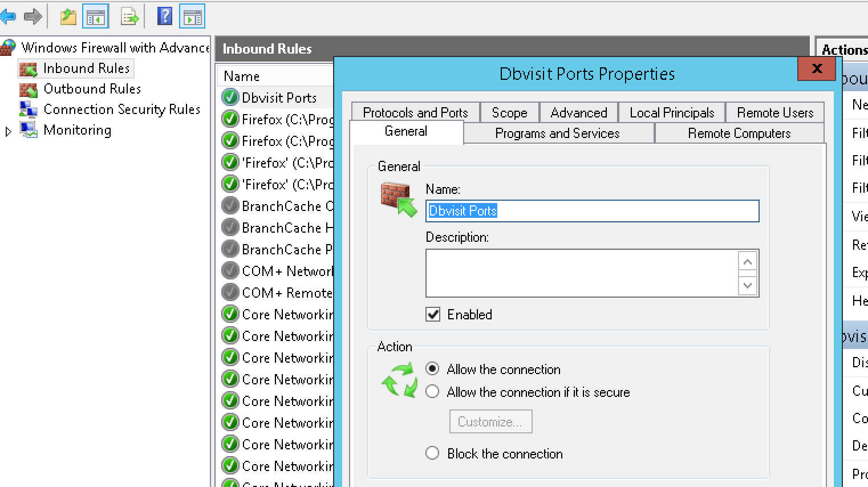
Task: Select Outbound Rules in the tree
Action: click(x=92, y=89)
